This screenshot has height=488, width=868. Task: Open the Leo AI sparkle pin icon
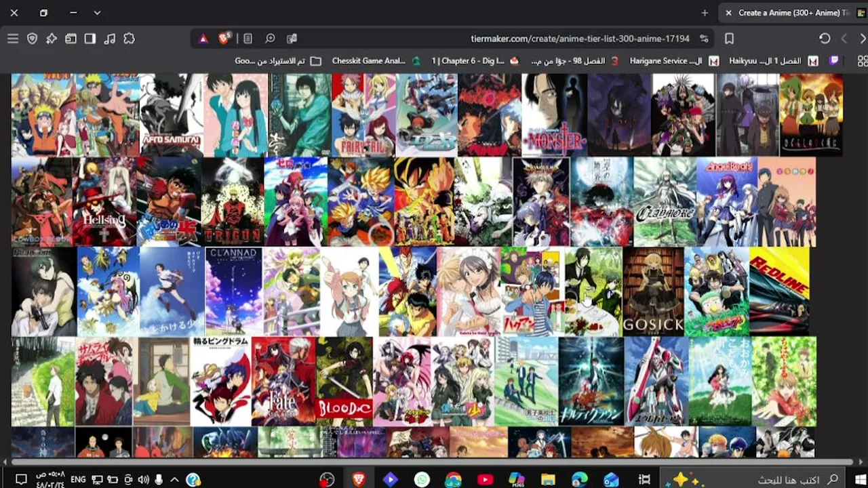click(x=52, y=39)
